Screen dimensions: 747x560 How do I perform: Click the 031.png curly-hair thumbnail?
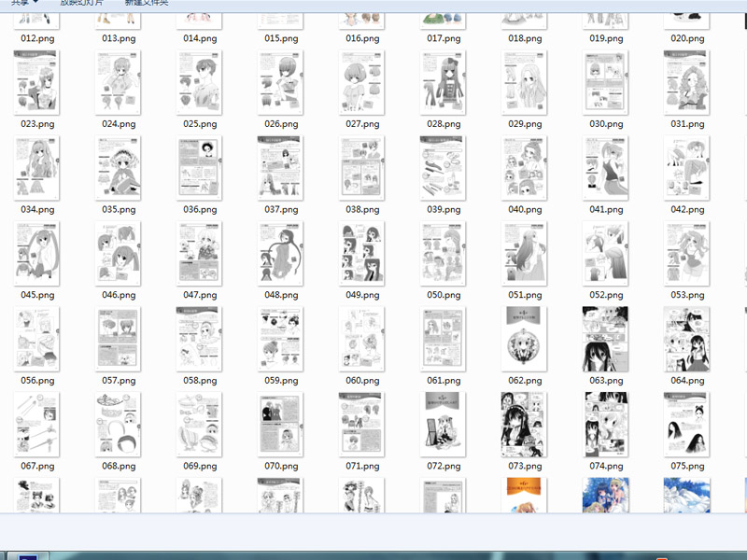686,82
